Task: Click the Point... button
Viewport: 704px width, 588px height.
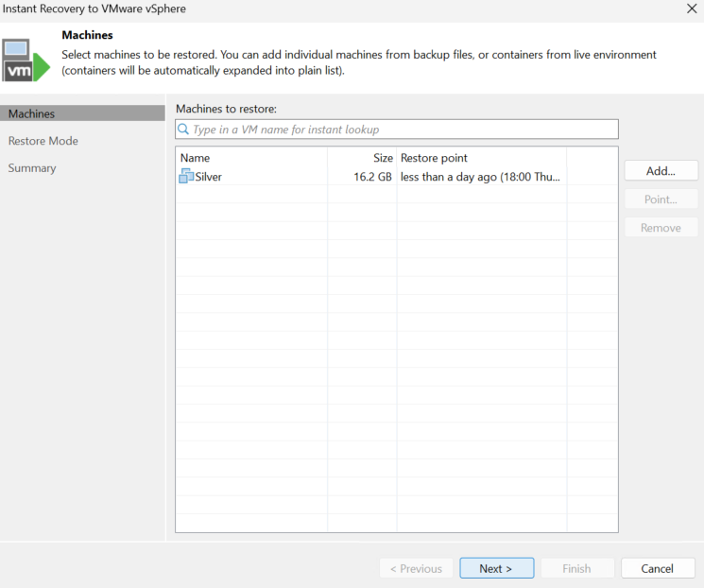Action: coord(661,199)
